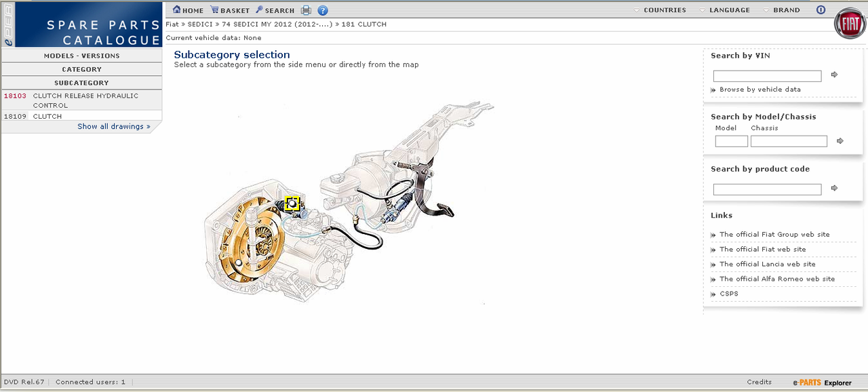The image size is (868, 392).
Task: Submit the Model/Chassis search arrow
Action: (x=840, y=141)
